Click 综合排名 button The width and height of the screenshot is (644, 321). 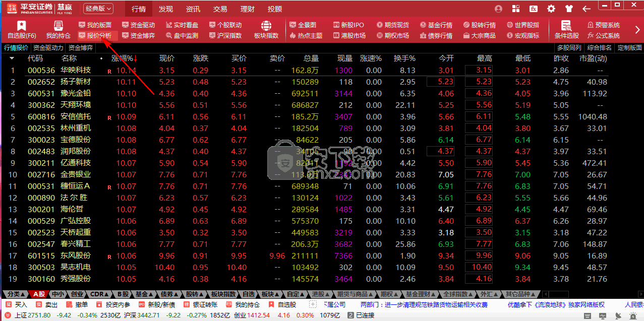[600, 47]
